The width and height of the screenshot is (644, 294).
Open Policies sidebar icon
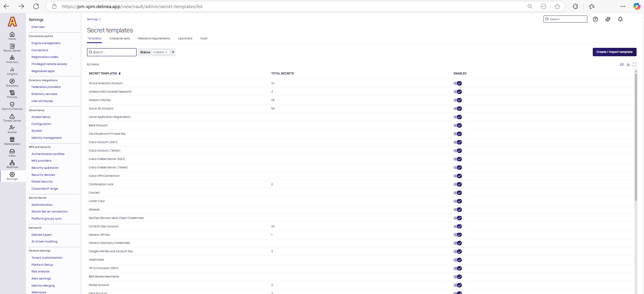12,94
